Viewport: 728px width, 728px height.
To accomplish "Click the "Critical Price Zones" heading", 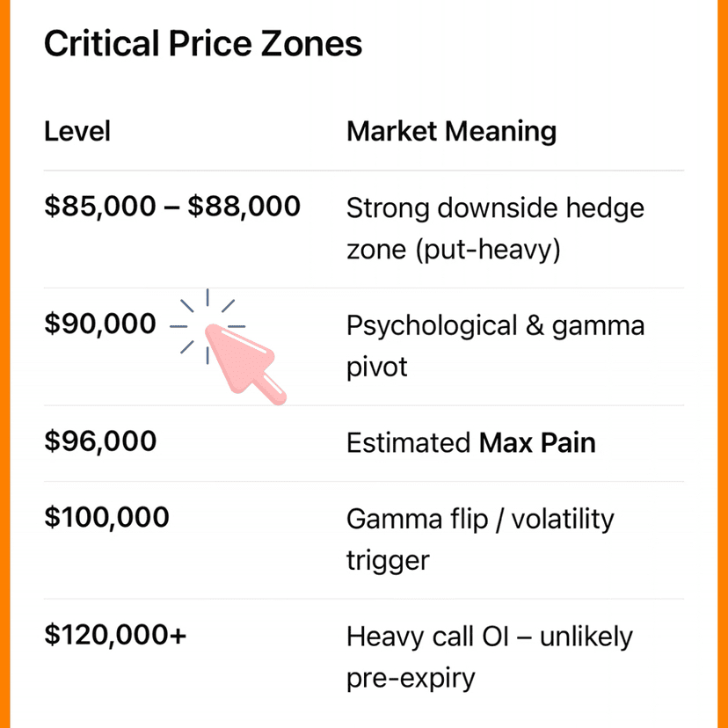I will coord(203,43).
